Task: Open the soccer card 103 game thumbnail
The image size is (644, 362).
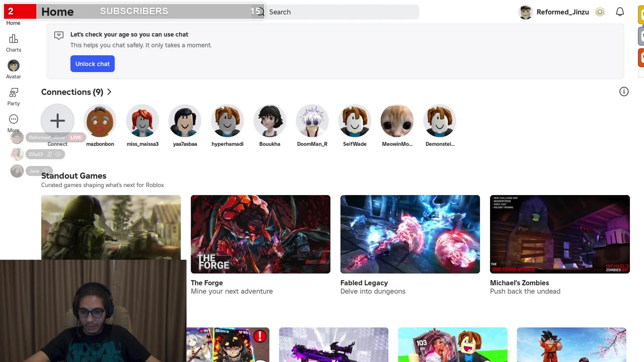Action: (453, 345)
